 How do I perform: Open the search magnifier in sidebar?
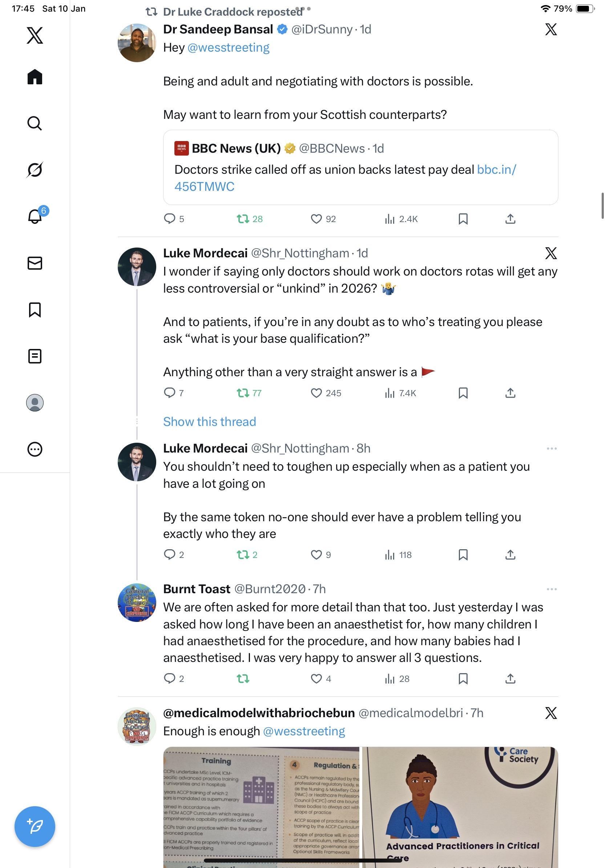pos(35,123)
